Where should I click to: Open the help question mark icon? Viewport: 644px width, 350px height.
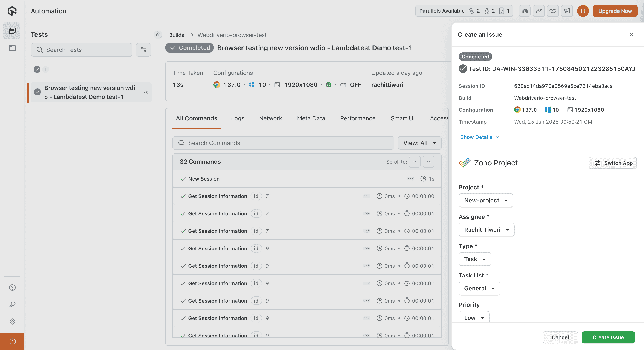(12, 287)
